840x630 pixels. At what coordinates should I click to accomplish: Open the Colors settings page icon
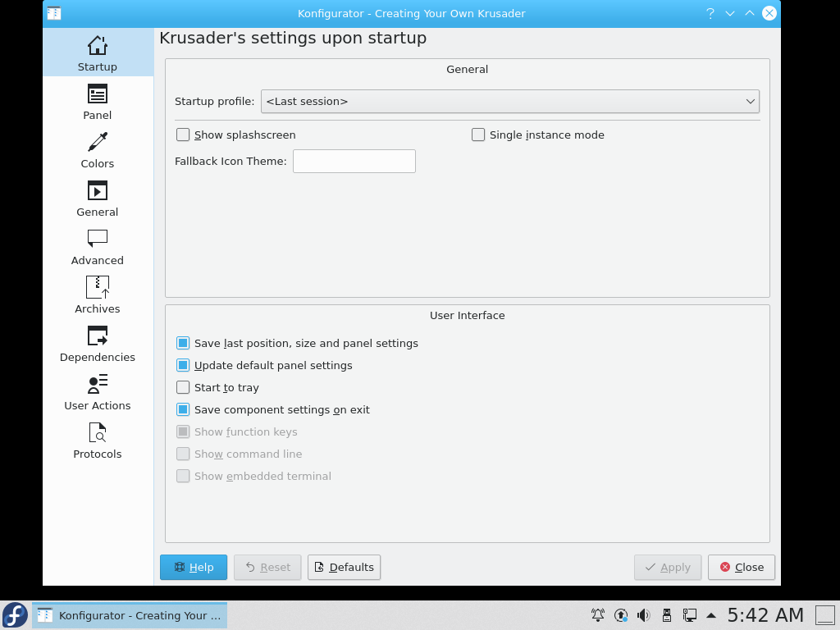pos(98,142)
